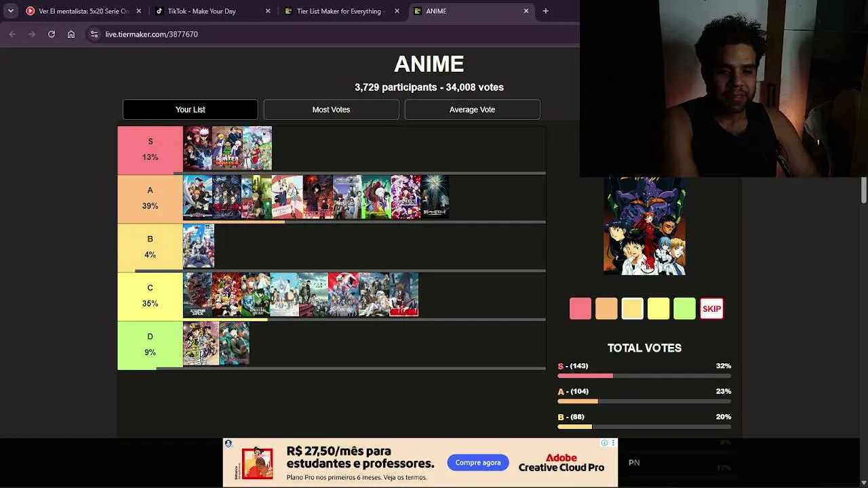
Task: Go back to the previous page
Action: (12, 34)
